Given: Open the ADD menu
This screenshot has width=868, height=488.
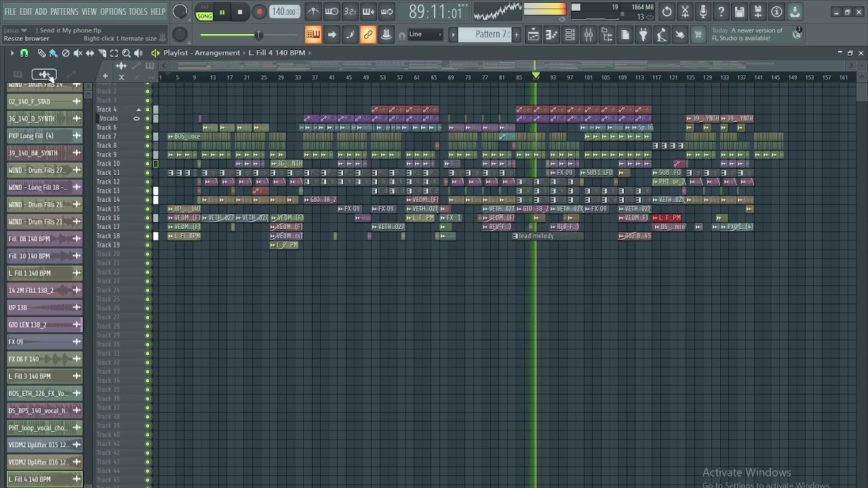Looking at the screenshot, I should pos(41,12).
